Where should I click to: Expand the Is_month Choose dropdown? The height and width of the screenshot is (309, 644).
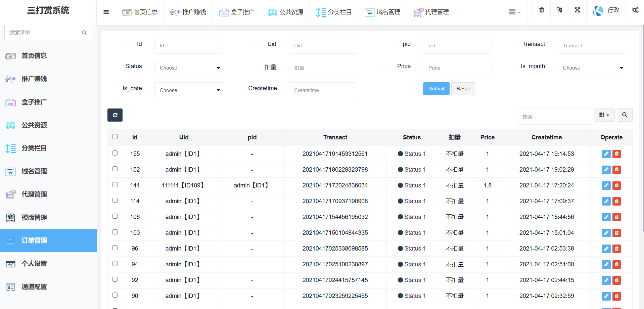[592, 68]
